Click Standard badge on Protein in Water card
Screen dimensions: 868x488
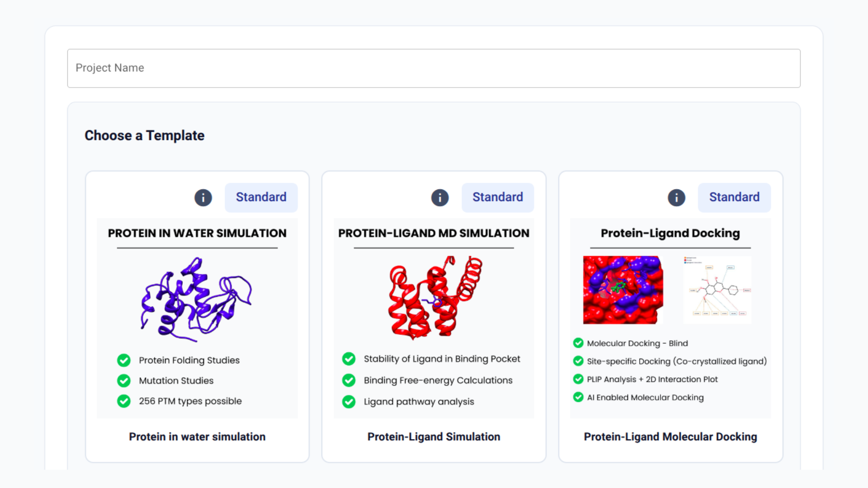(261, 197)
